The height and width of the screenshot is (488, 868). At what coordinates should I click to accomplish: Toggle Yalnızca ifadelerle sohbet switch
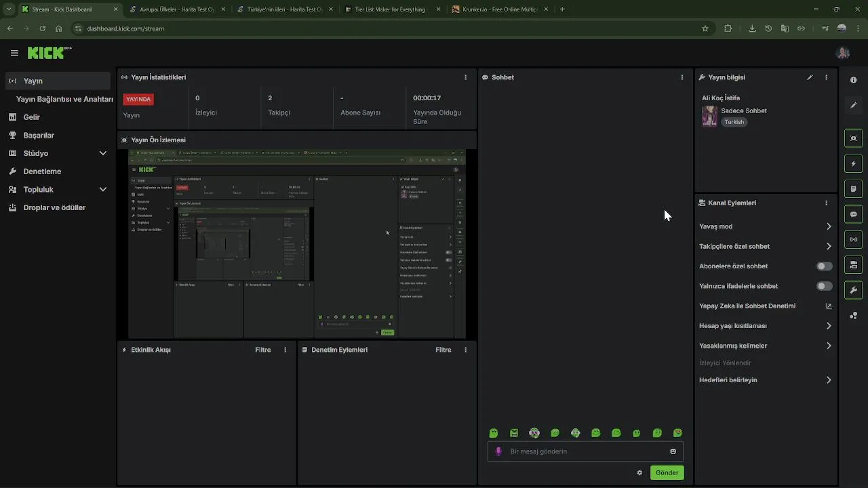pos(825,286)
